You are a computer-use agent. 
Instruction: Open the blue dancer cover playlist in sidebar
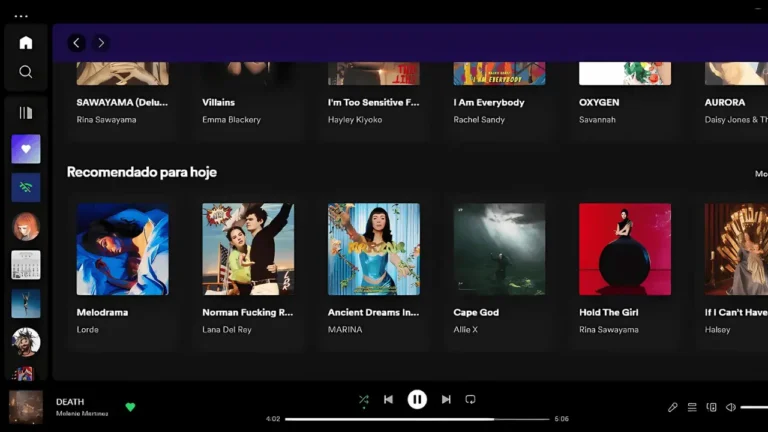coord(26,304)
